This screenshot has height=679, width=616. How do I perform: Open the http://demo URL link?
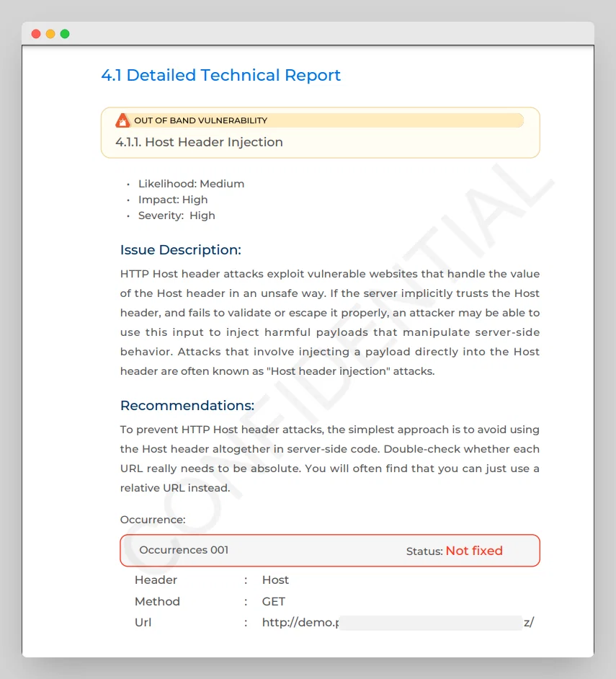(398, 623)
